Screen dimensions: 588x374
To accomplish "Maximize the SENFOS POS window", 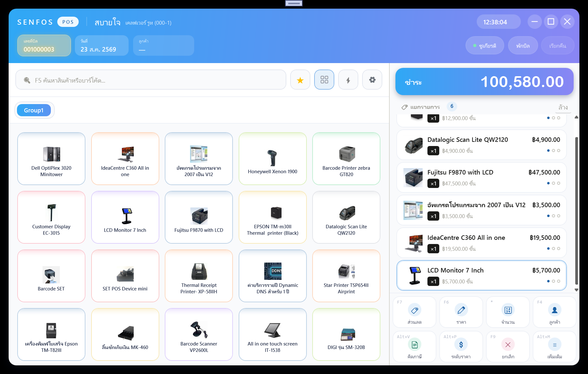I will [551, 21].
